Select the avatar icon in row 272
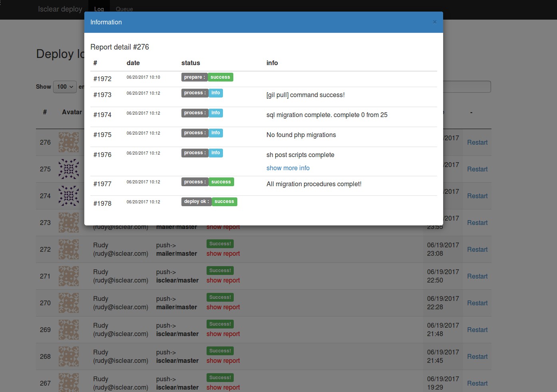 [x=69, y=249]
